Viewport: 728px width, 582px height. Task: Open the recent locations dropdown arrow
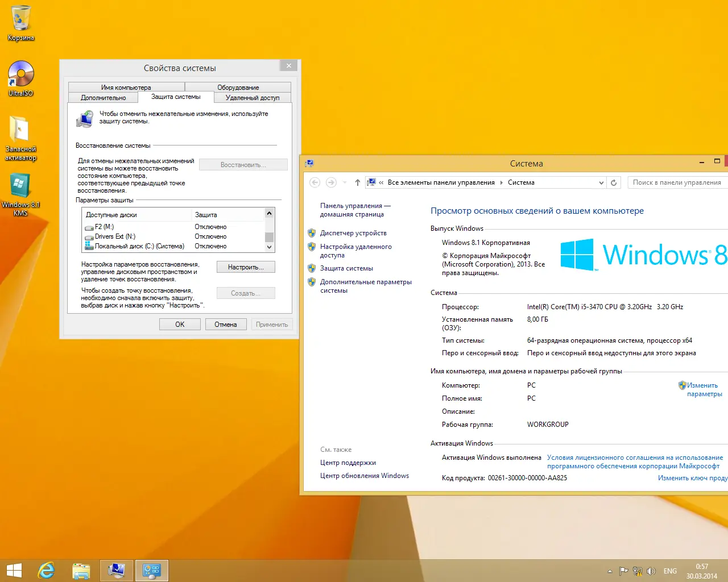[345, 183]
